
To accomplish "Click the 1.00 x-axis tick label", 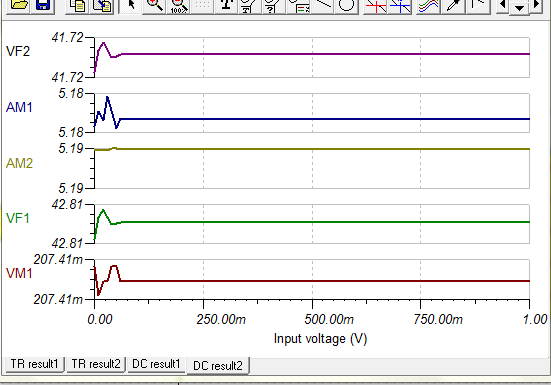I will (x=535, y=319).
